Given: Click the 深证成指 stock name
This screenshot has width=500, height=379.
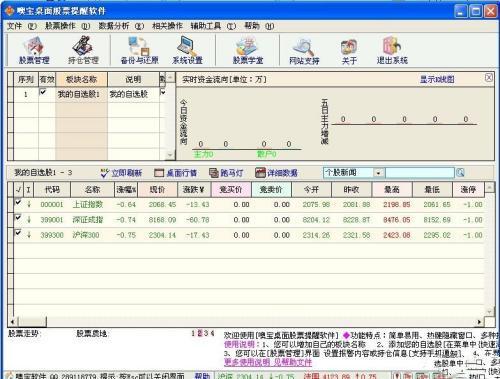Looking at the screenshot, I should point(88,220).
